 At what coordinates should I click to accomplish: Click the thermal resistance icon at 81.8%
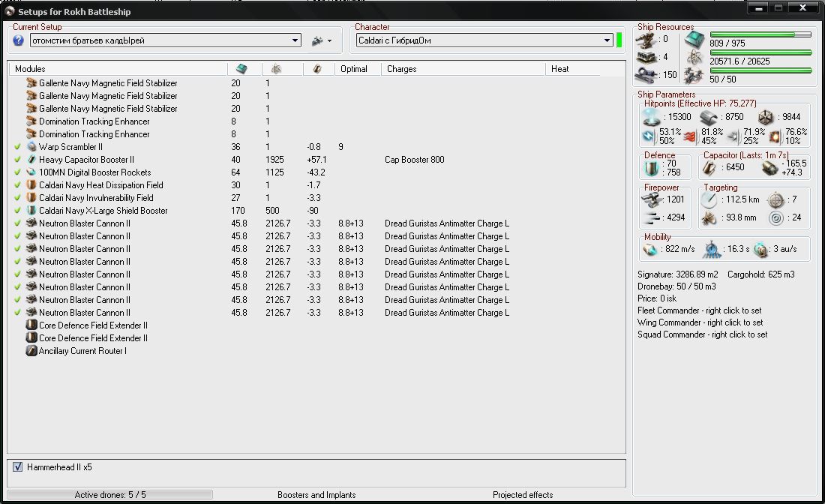pos(690,136)
